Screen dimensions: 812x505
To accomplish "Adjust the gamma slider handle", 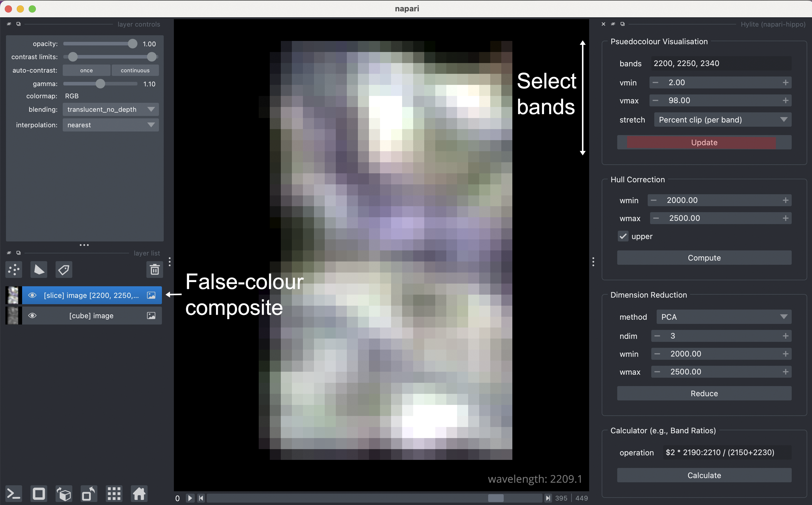I will pyautogui.click(x=100, y=84).
